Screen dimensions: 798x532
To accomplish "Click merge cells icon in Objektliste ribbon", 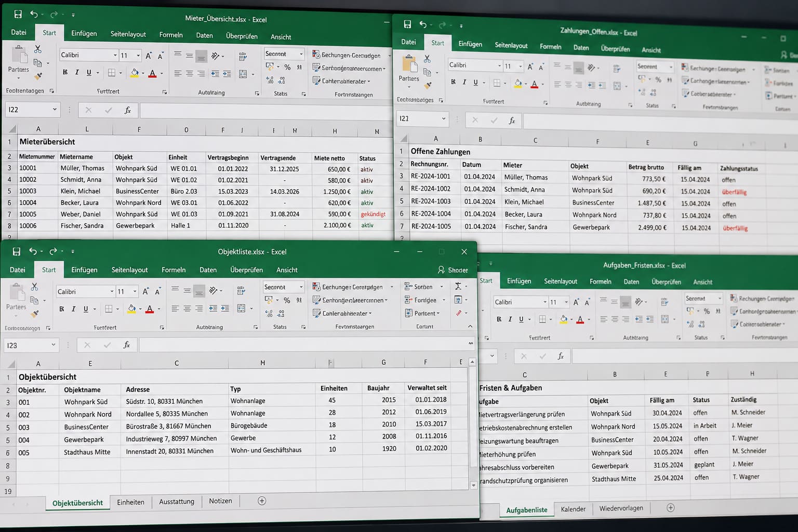I will (x=241, y=309).
